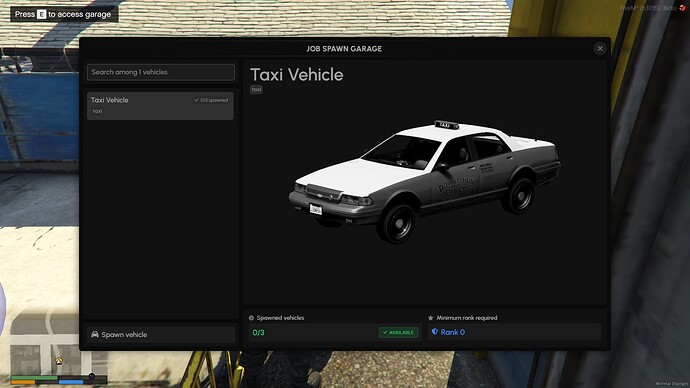Click the player marker icon on minimap
This screenshot has width=690, height=388.
click(59, 361)
